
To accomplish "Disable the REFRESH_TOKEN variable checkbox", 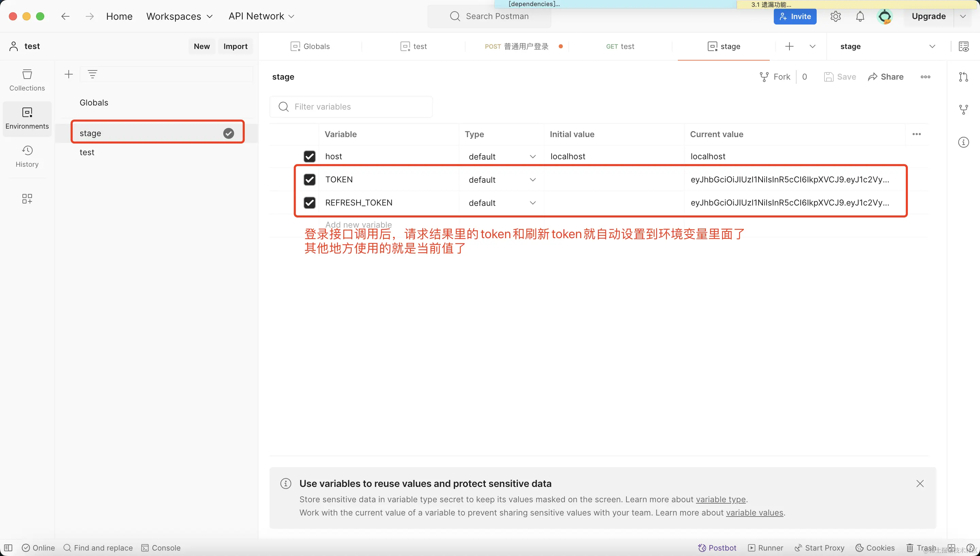I will (309, 203).
